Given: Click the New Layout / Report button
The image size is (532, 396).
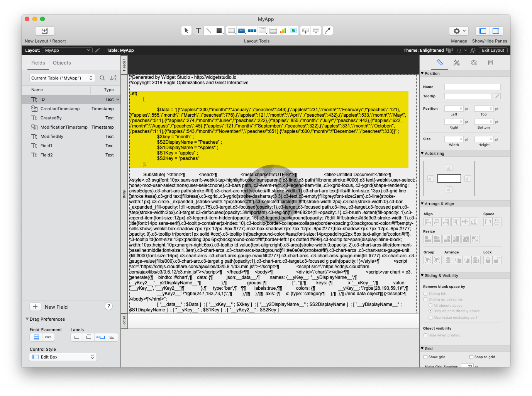Looking at the screenshot, I should [x=45, y=31].
